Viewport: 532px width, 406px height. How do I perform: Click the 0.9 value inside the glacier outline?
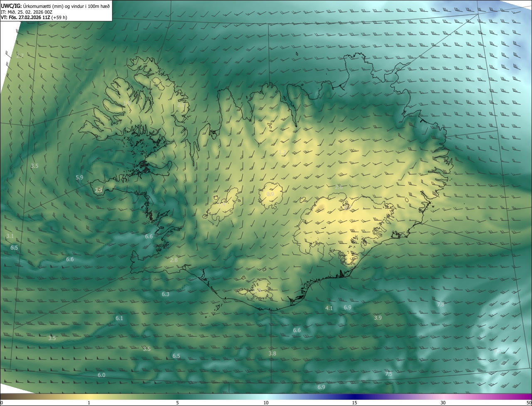(x=270, y=194)
